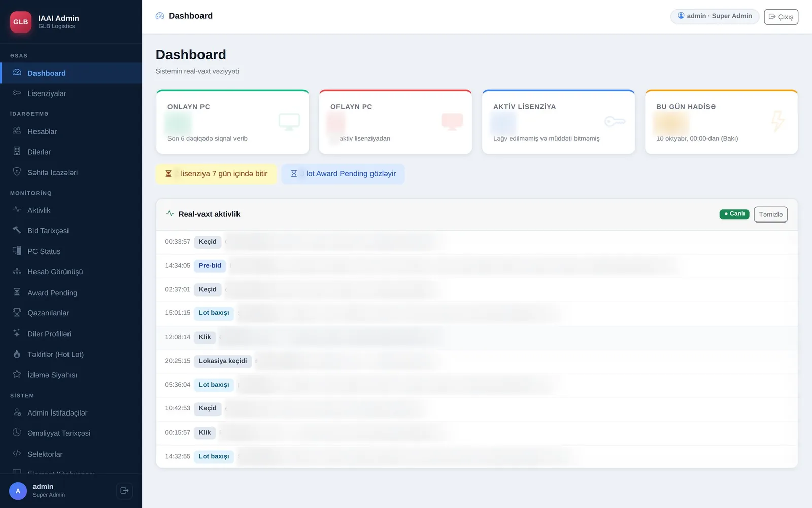Select the ONLAYN PC card
Screen dimensions: 812x508
coord(232,122)
